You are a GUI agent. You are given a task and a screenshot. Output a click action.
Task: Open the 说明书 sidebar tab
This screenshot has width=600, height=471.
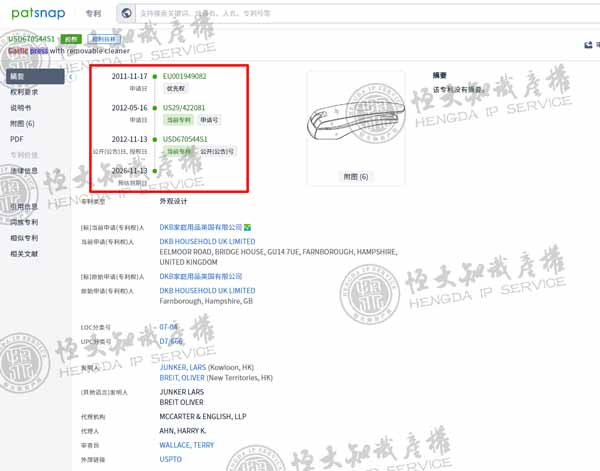pyautogui.click(x=21, y=108)
